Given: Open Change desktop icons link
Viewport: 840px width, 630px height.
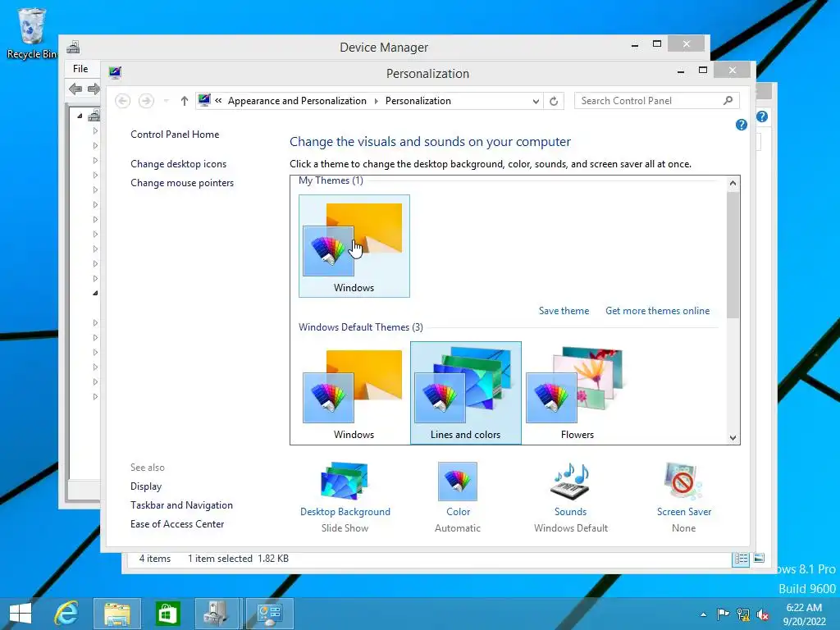Looking at the screenshot, I should coord(178,164).
